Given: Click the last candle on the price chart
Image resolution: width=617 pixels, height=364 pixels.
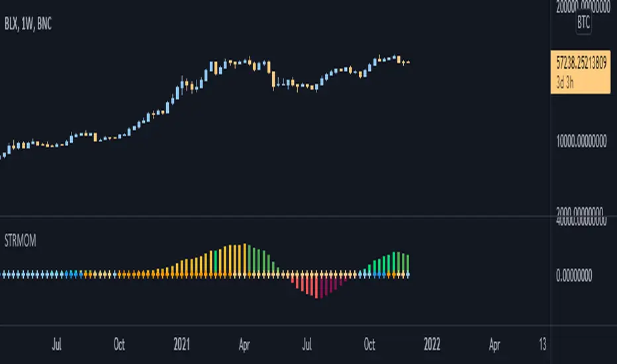Looking at the screenshot, I should coord(408,62).
